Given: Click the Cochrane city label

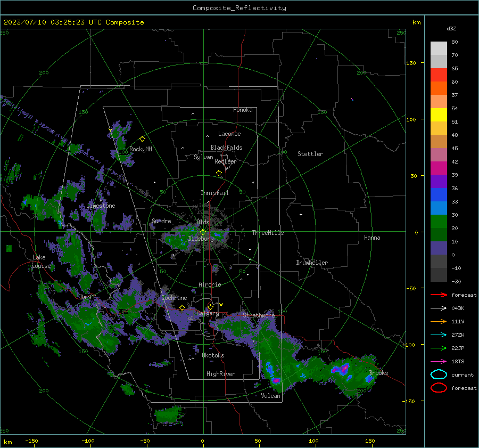Looking at the screenshot, I should 174,298.
